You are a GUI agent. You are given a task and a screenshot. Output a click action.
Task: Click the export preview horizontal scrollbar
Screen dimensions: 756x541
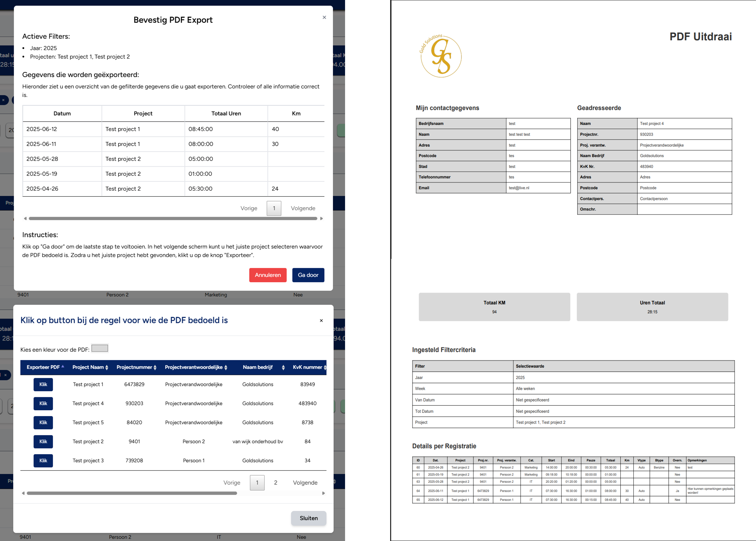pyautogui.click(x=173, y=219)
